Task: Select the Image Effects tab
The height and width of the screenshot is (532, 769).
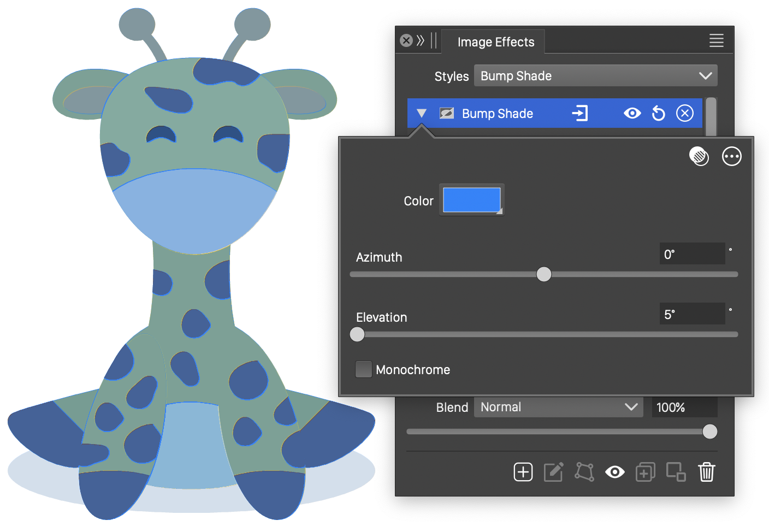Action: click(x=495, y=42)
